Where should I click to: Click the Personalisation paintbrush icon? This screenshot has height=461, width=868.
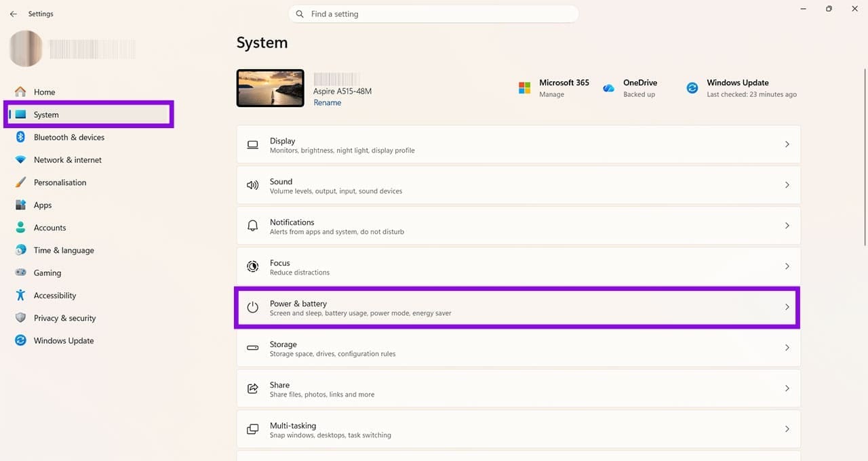click(x=20, y=182)
